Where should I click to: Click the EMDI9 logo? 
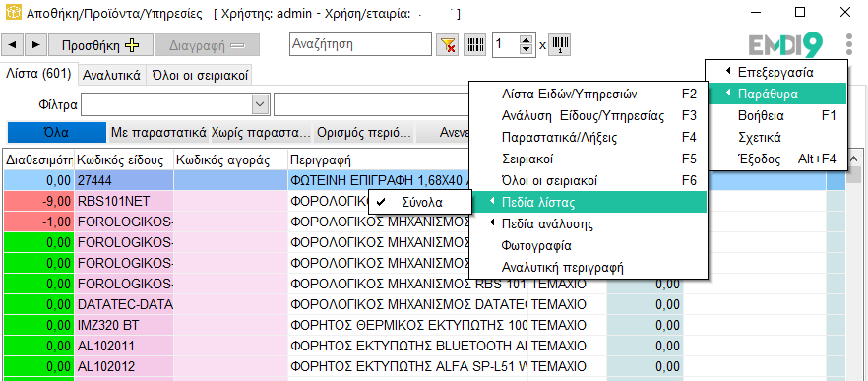click(786, 45)
